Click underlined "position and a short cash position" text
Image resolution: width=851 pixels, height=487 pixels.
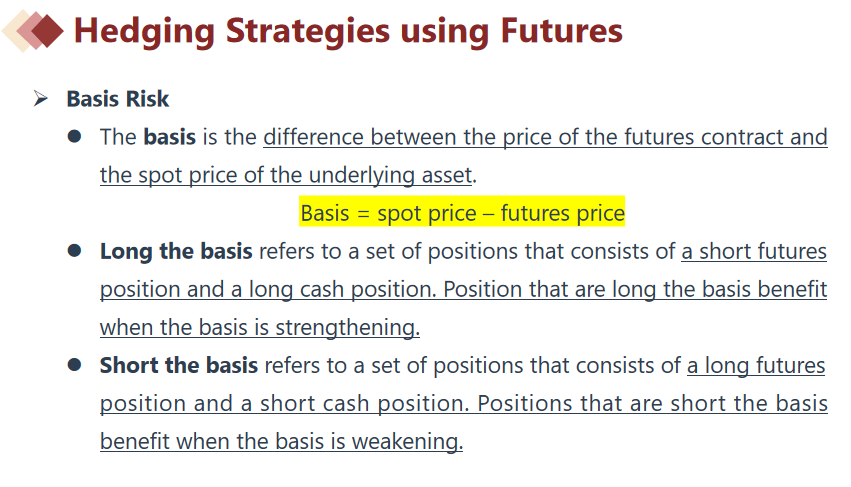[285, 403]
